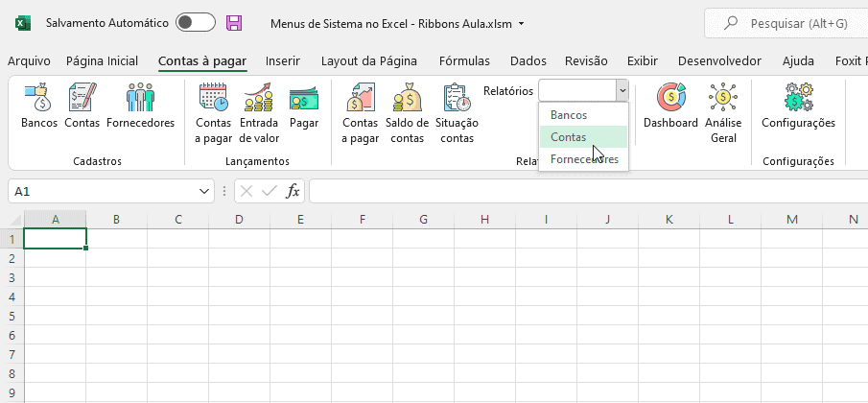Open the Revisão tab
This screenshot has width=868, height=403.
click(586, 61)
